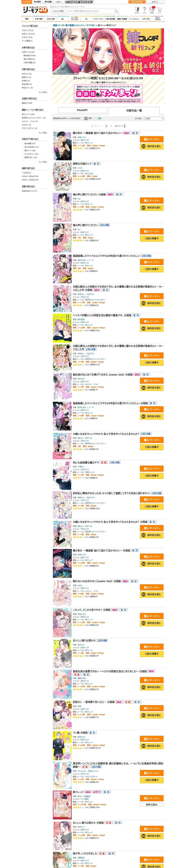The width and height of the screenshot is (186, 868).
Task: Check the 顔がいい tag checkbox
Action: click(x=23, y=150)
